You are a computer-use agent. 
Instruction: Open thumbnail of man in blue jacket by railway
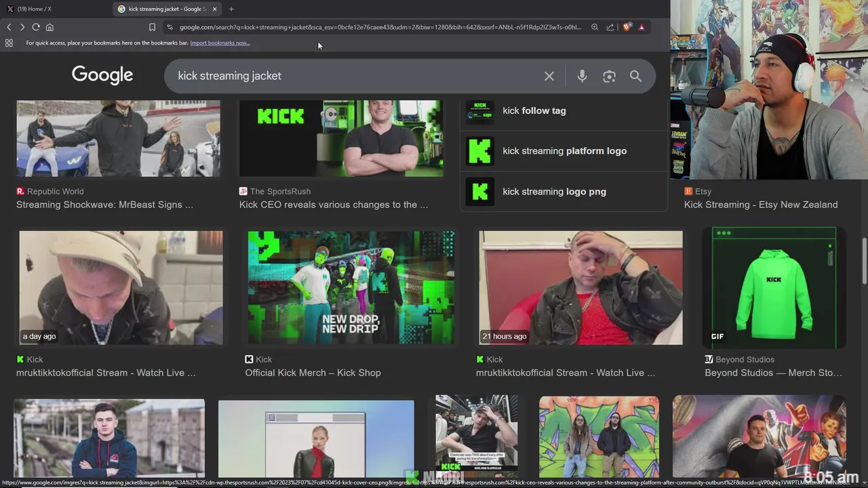[x=109, y=438]
